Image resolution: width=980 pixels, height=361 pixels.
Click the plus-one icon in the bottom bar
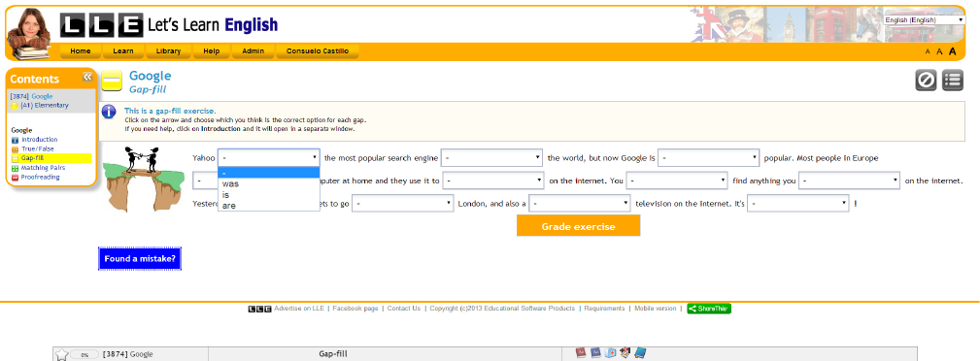click(x=625, y=353)
